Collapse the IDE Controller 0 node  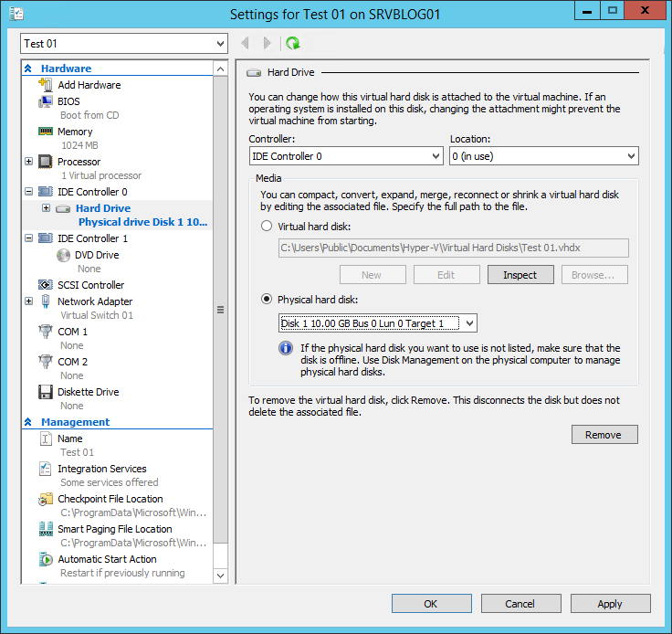click(28, 191)
